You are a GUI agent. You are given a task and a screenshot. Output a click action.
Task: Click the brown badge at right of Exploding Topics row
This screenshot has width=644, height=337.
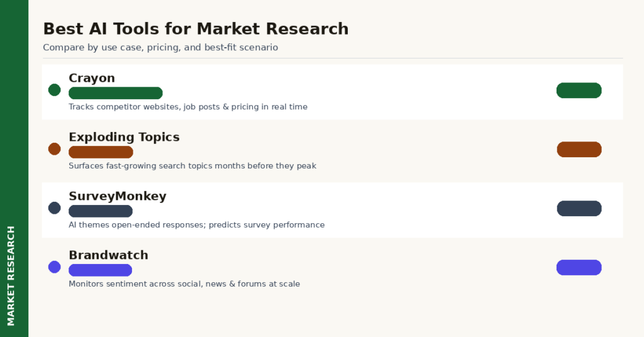[579, 150]
